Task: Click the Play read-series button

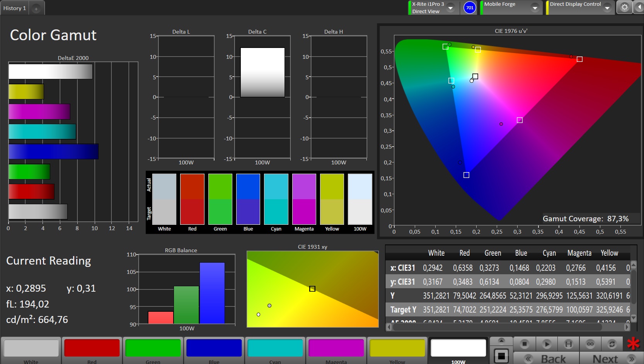Action: (546, 343)
